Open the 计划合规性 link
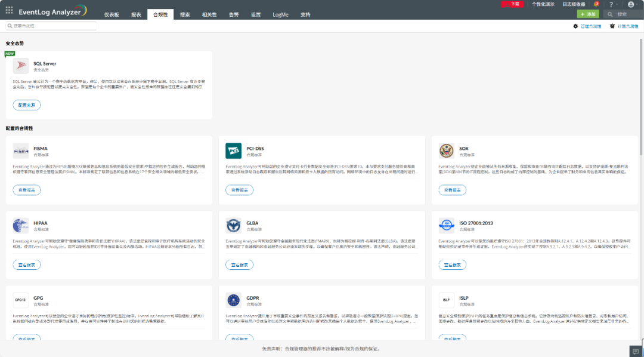The image size is (644, 357). 624,26
